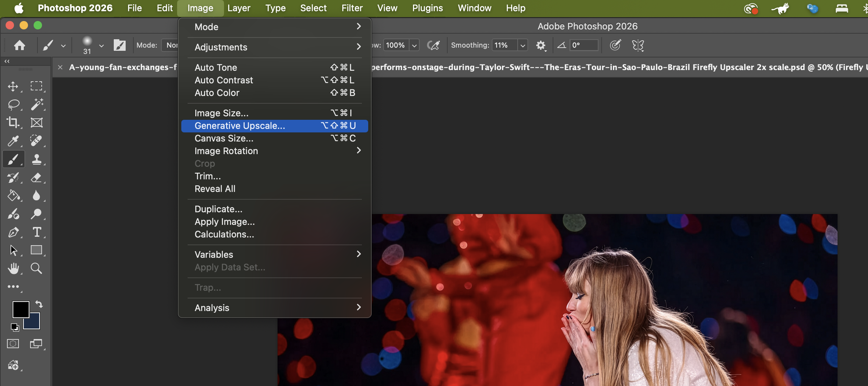Select the Clone Stamp tool
The width and height of the screenshot is (868, 386).
pyautogui.click(x=36, y=159)
